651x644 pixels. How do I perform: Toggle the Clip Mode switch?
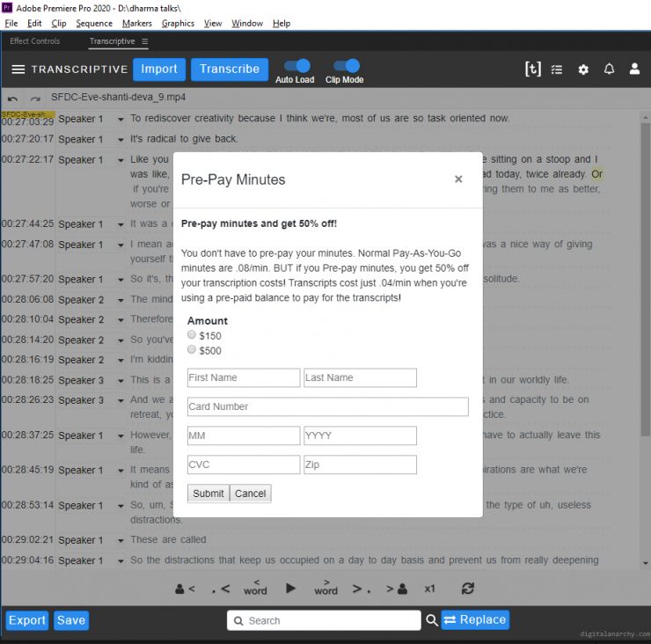pyautogui.click(x=346, y=66)
